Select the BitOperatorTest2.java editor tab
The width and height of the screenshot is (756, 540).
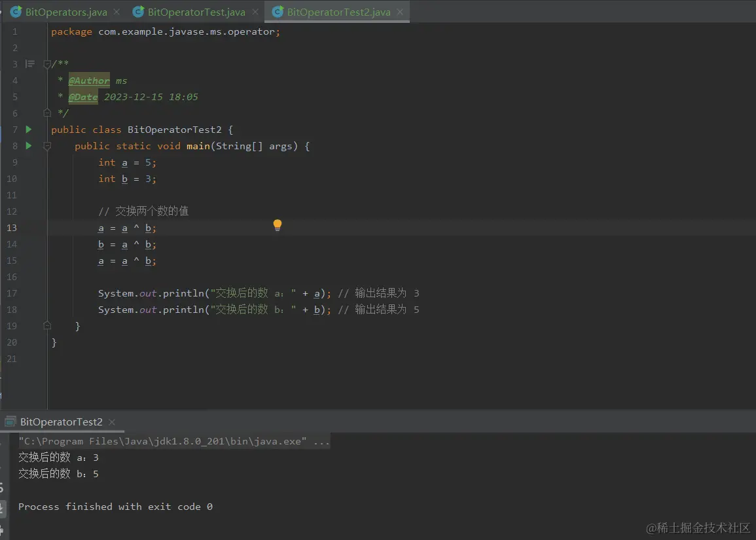pyautogui.click(x=338, y=12)
